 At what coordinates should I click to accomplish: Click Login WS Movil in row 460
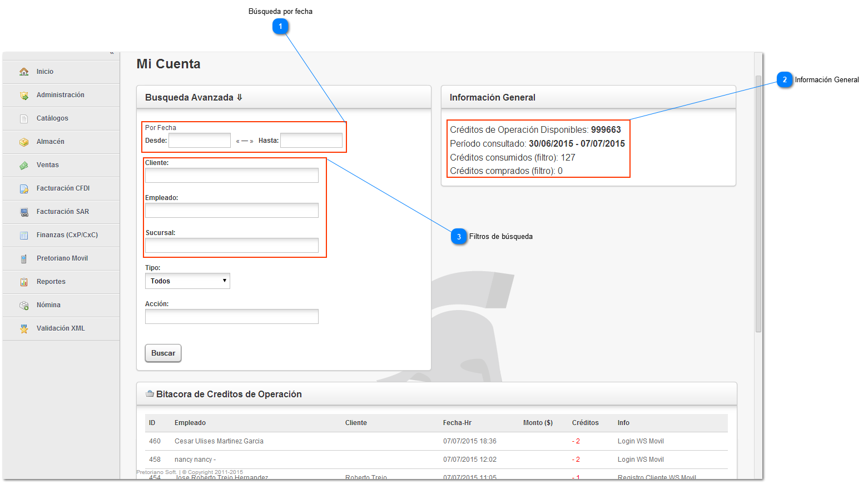(x=641, y=441)
